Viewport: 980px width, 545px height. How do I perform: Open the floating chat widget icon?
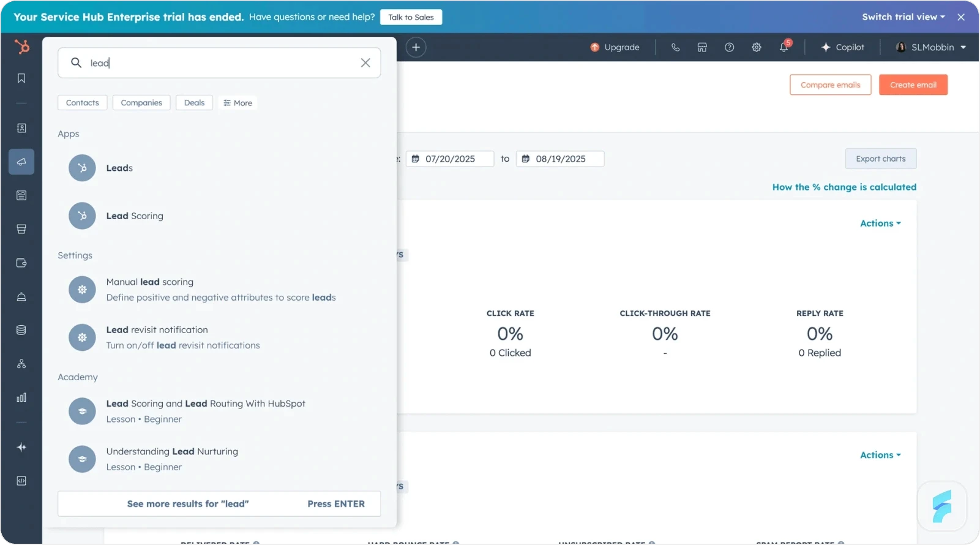tap(942, 506)
